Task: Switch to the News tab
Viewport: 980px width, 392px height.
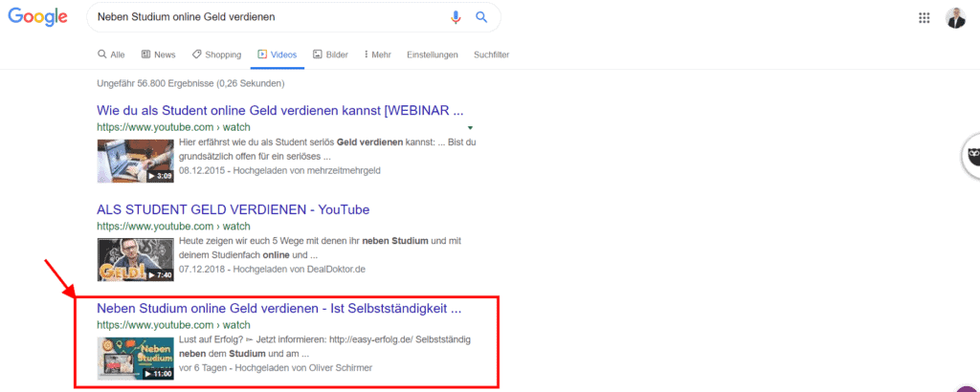Action: [x=159, y=54]
